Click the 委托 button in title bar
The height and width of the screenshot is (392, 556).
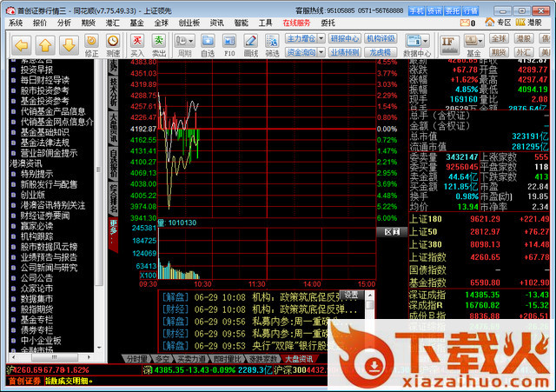tap(453, 11)
